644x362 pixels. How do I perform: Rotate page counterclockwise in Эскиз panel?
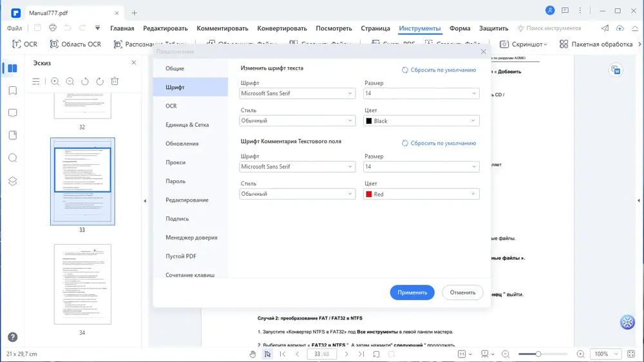85,81
